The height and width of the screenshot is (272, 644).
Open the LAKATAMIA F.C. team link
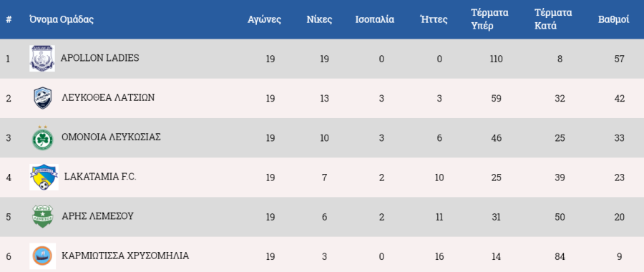[100, 177]
